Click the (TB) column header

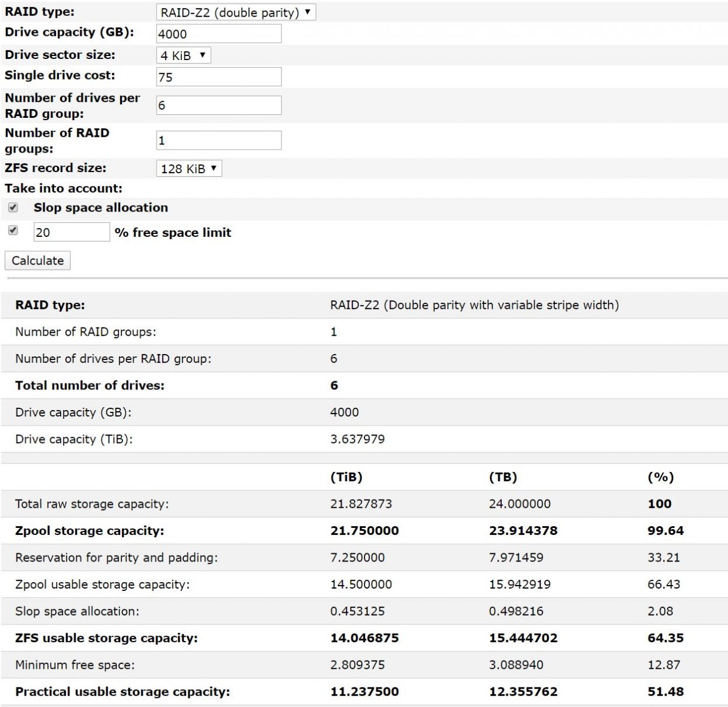(502, 477)
